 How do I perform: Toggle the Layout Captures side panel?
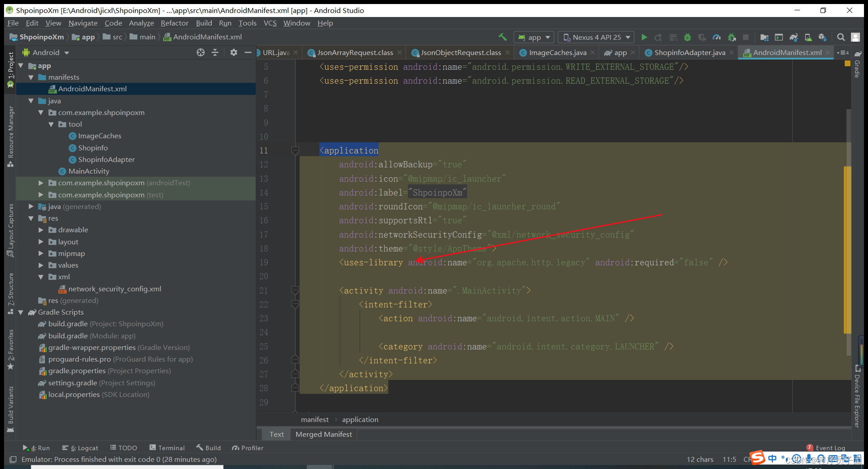(11, 230)
